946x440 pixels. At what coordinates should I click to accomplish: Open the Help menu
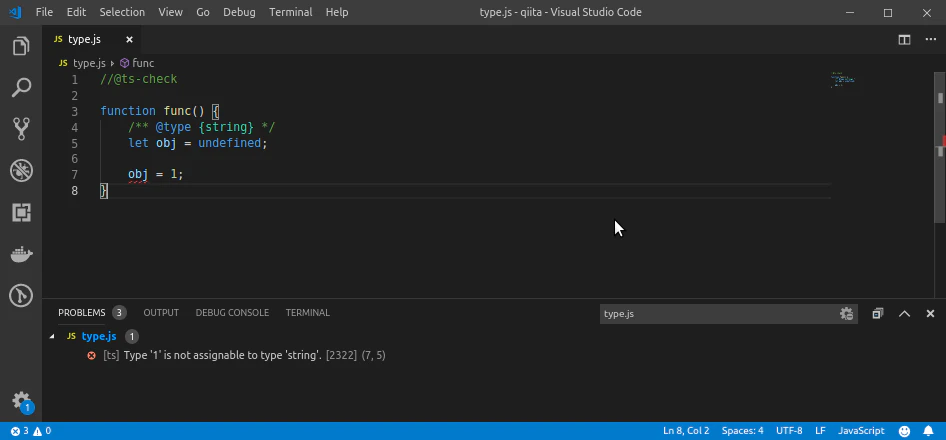[x=337, y=12]
